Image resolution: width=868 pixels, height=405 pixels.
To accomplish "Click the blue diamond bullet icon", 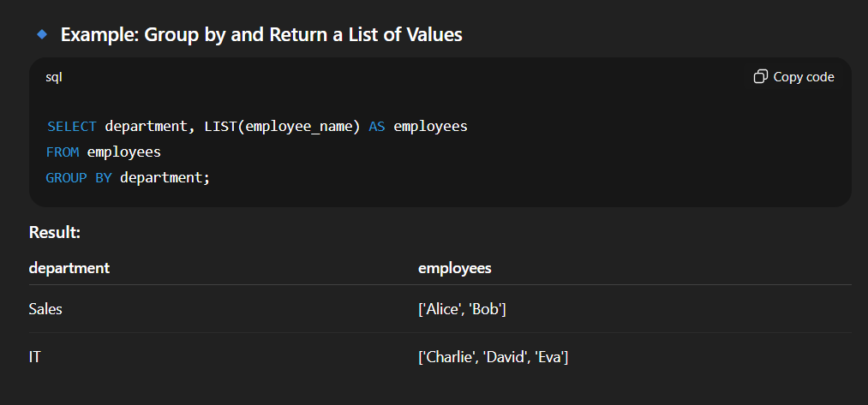I will tap(41, 34).
